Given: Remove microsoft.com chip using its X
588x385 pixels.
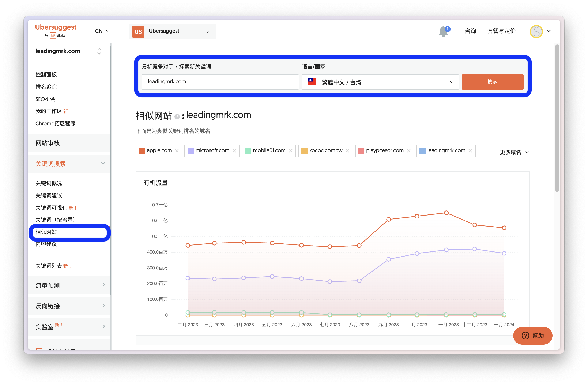Looking at the screenshot, I should [x=234, y=150].
